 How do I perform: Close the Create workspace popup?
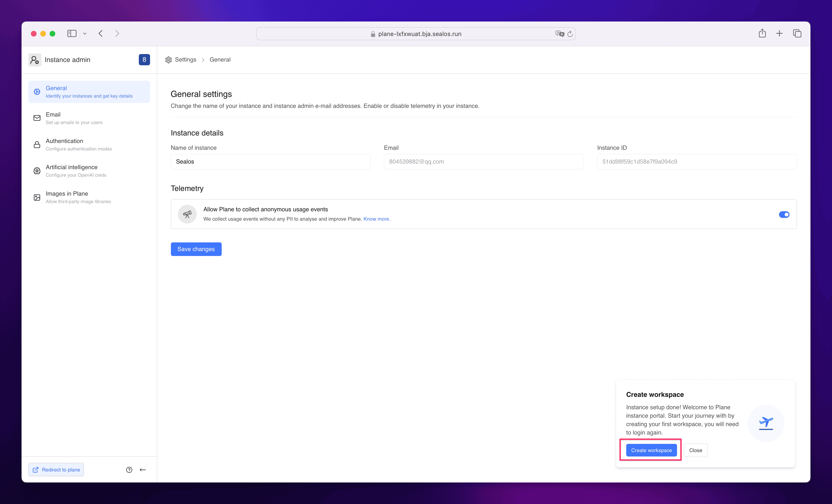coord(696,450)
